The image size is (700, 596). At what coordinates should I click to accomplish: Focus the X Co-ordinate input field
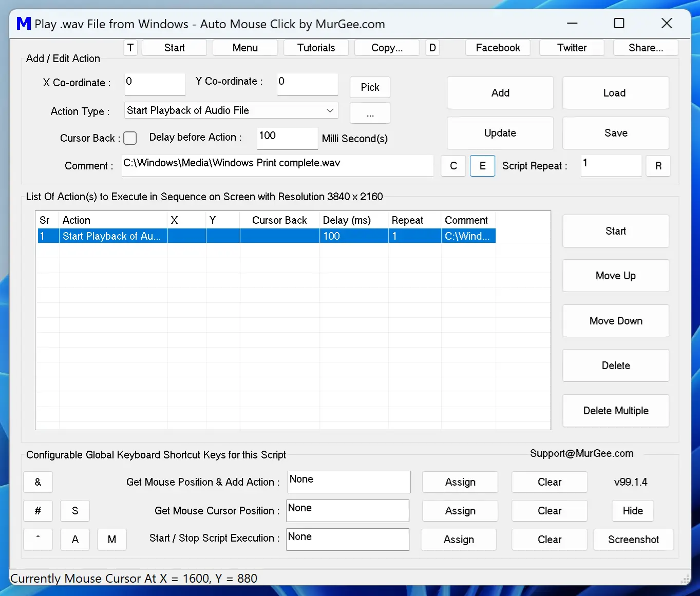pyautogui.click(x=155, y=84)
